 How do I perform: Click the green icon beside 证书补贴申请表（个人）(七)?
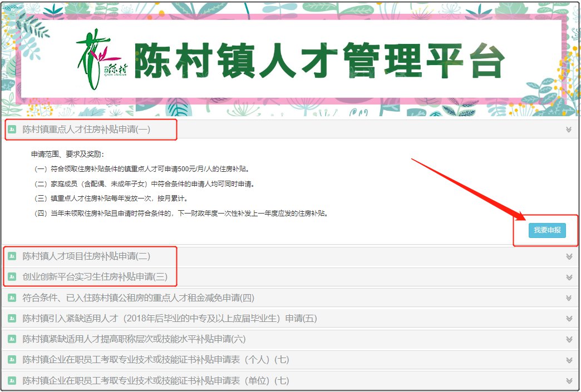click(12, 360)
